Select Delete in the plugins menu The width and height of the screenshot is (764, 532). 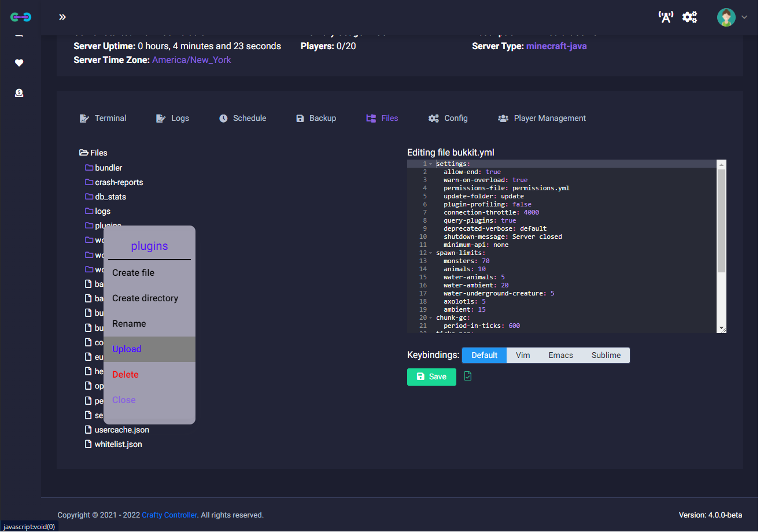pyautogui.click(x=126, y=375)
